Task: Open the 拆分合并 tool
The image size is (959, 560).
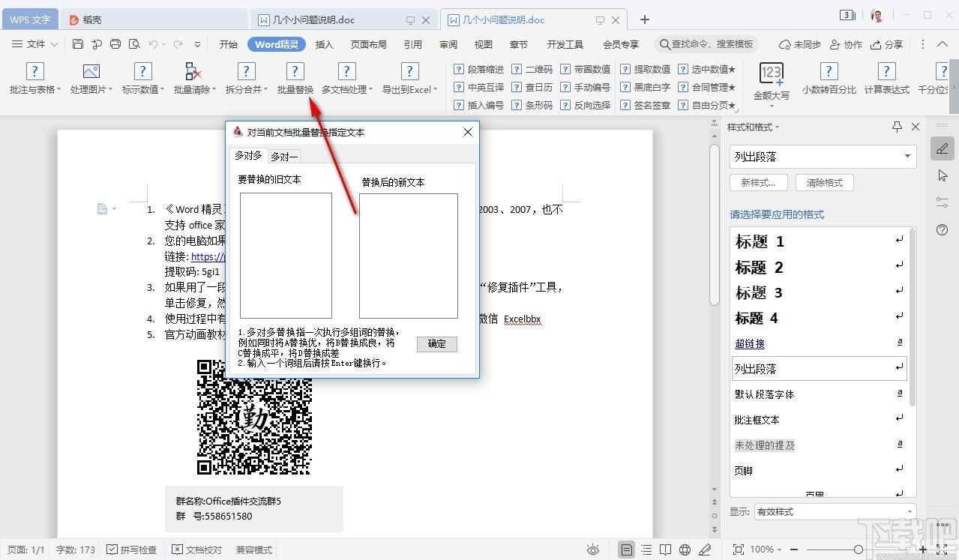Action: [246, 79]
